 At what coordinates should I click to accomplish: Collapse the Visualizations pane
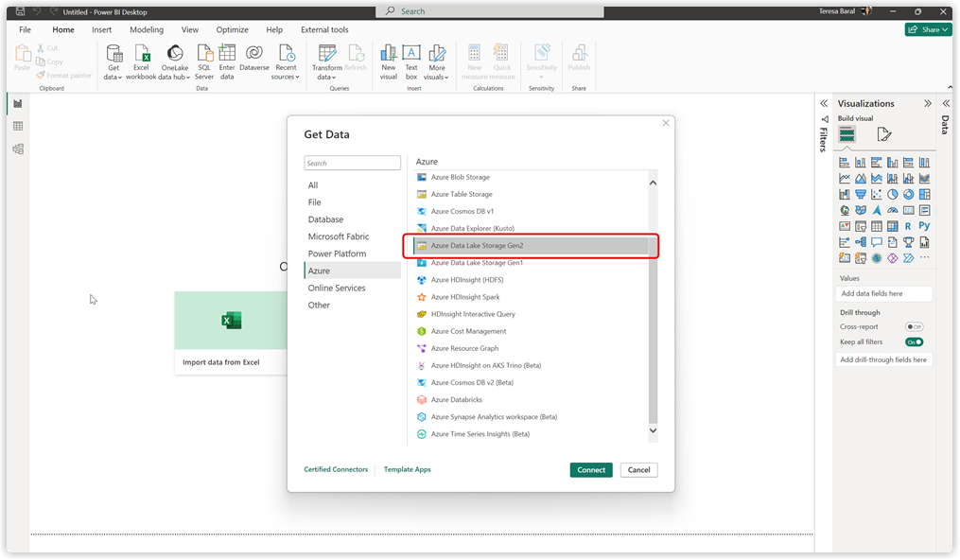pyautogui.click(x=928, y=103)
